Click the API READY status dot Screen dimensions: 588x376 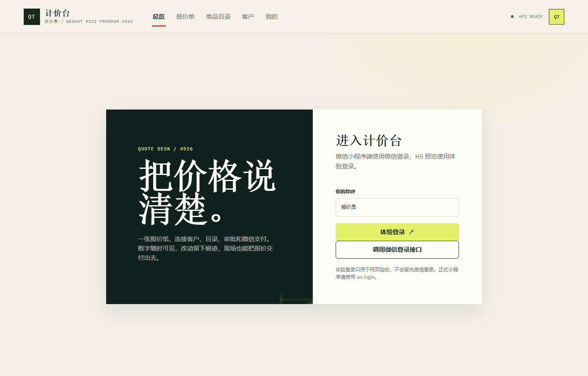[x=512, y=17]
